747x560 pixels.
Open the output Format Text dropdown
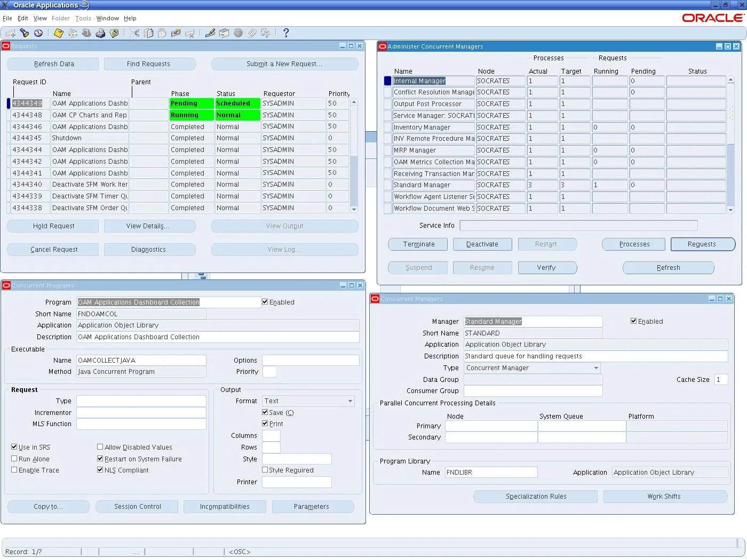tap(350, 401)
